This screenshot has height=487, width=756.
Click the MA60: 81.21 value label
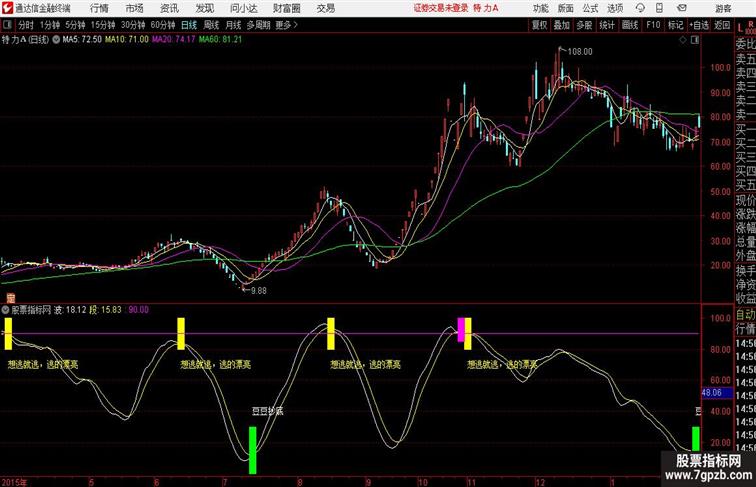[x=220, y=40]
